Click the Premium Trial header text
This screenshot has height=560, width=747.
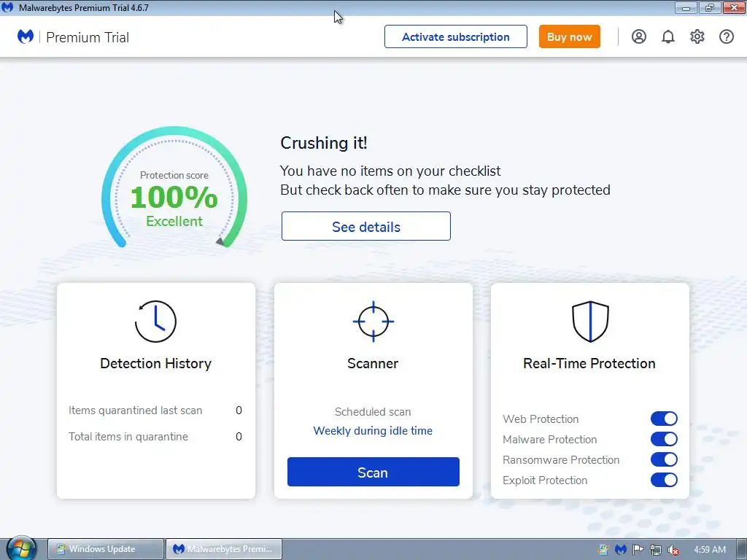(x=88, y=38)
